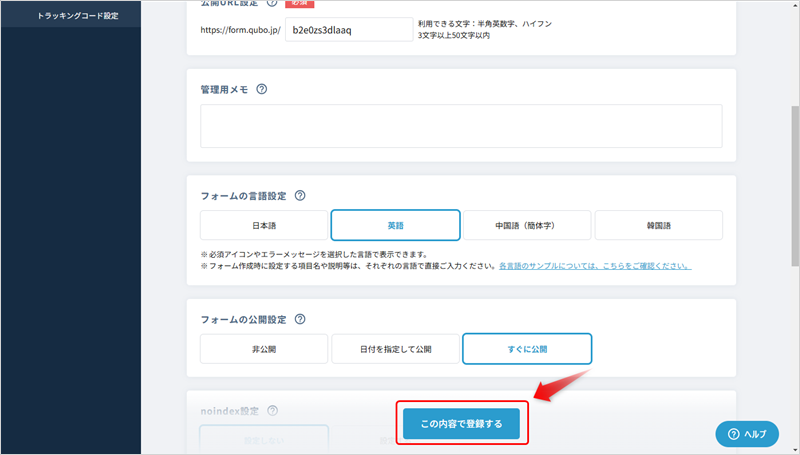
Task: Select すぐに公開 publish option
Action: click(527, 349)
